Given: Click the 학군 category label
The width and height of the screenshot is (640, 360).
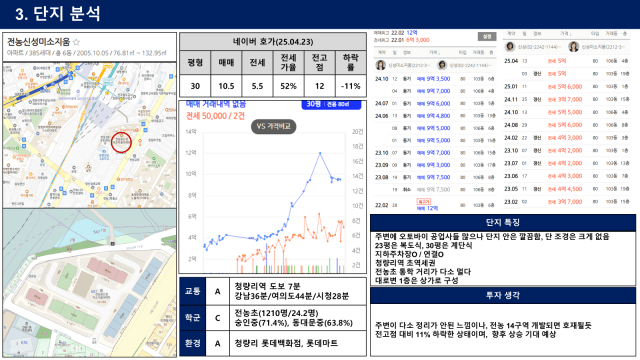Looking at the screenshot, I should (193, 318).
